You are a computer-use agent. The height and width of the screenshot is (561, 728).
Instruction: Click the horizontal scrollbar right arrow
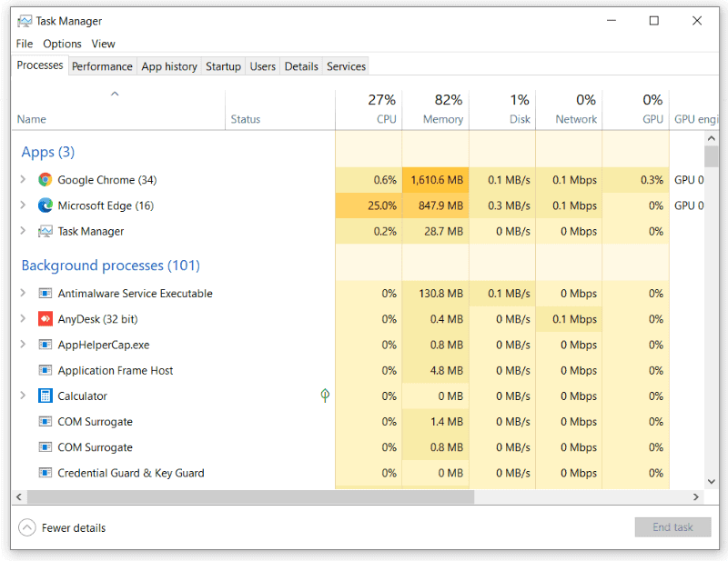click(x=696, y=497)
